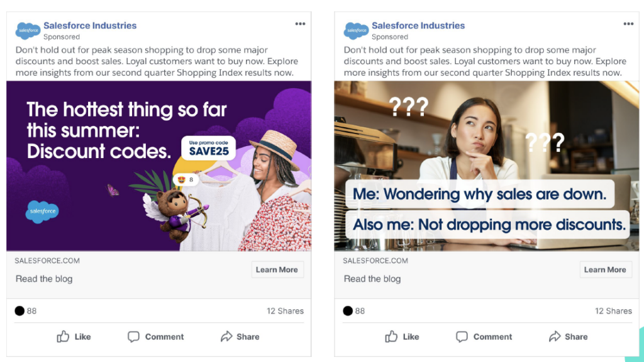Open the three-dot menu on the right ad
The image size is (644, 362).
coord(628,24)
